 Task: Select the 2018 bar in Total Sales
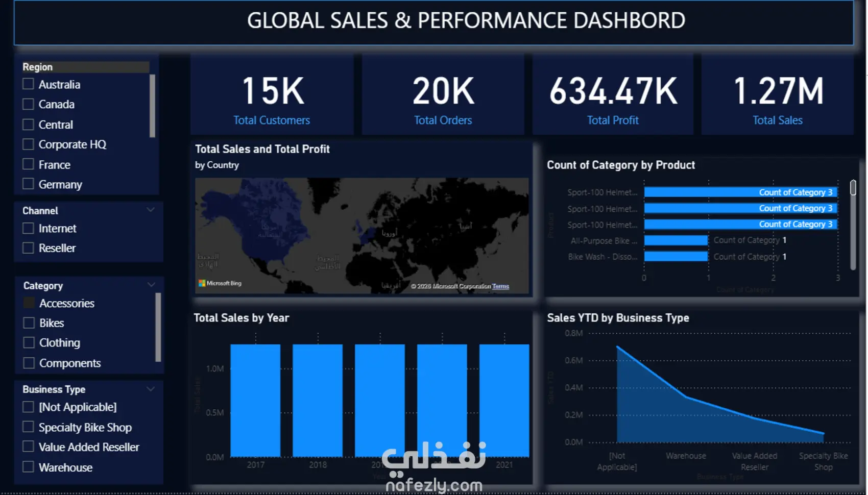(318, 401)
